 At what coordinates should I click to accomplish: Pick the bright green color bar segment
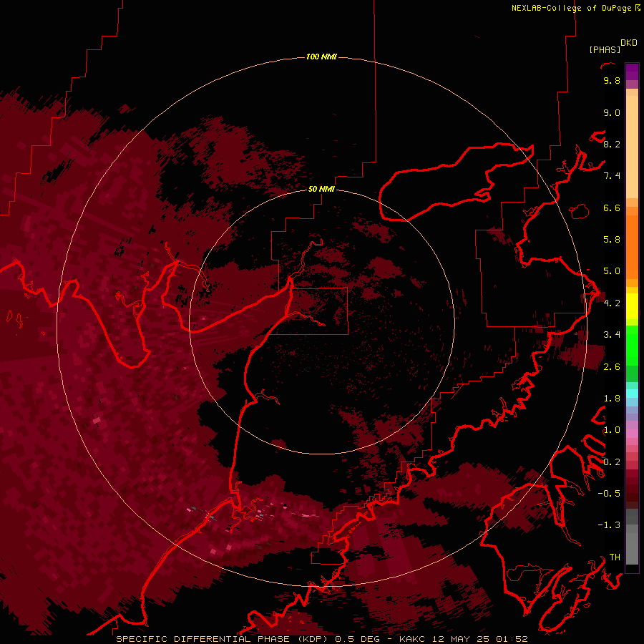[632, 346]
